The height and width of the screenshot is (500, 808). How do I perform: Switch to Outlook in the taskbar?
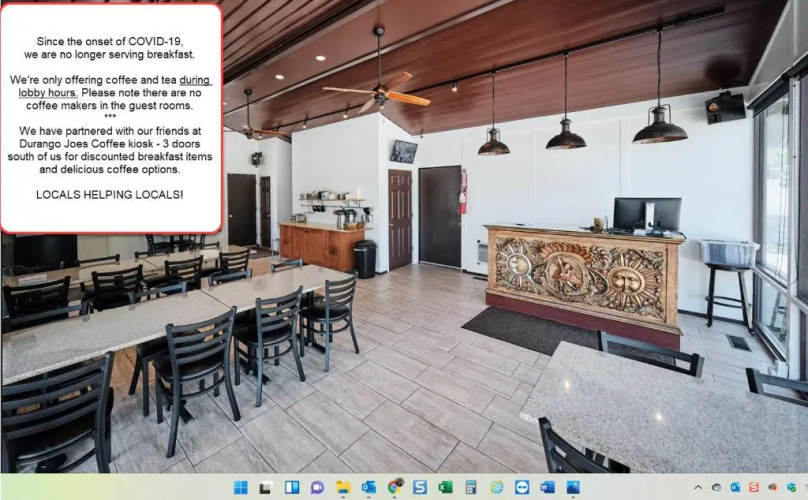pos(369,487)
